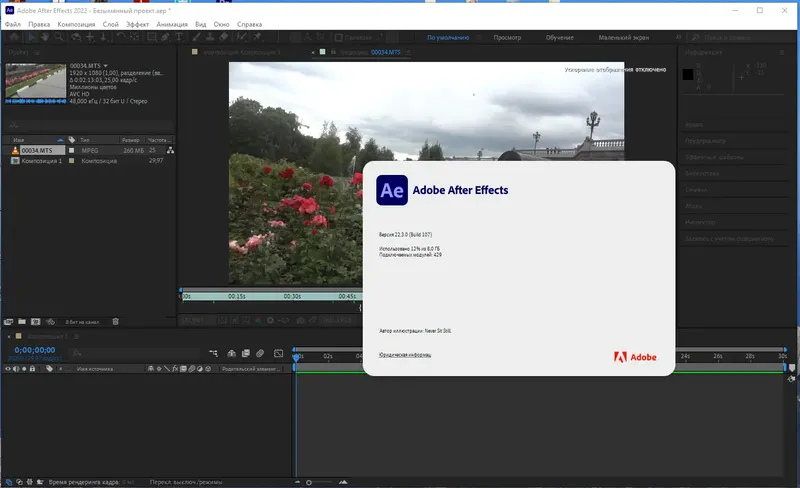Click the timeline zoom slider handle

coord(309,482)
